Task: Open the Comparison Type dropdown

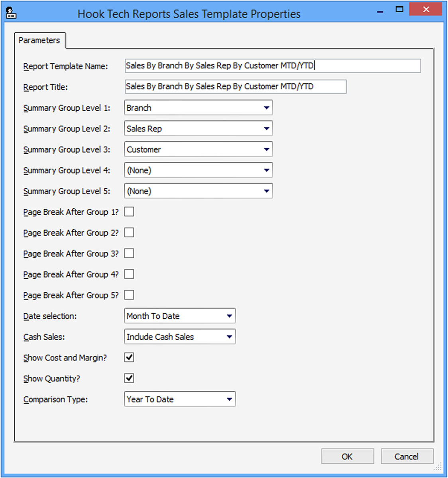Action: (180, 399)
